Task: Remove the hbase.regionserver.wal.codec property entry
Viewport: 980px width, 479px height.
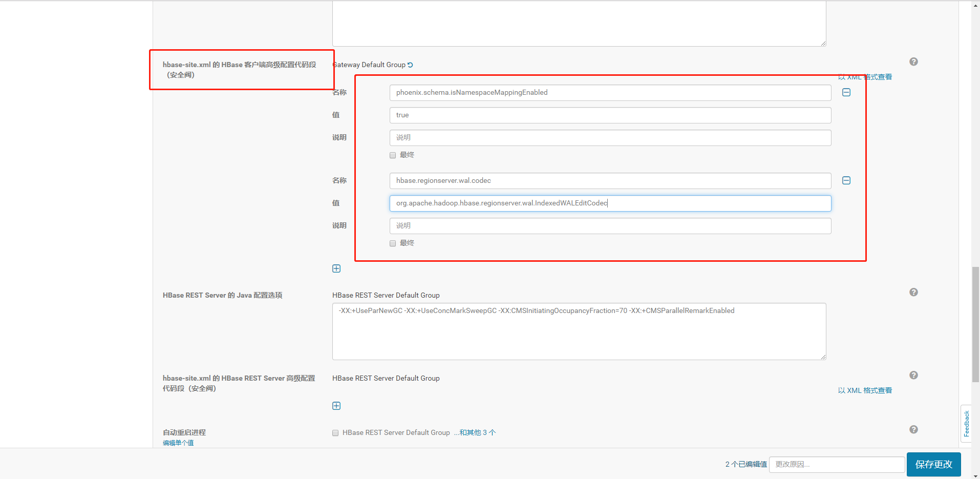Action: (846, 180)
